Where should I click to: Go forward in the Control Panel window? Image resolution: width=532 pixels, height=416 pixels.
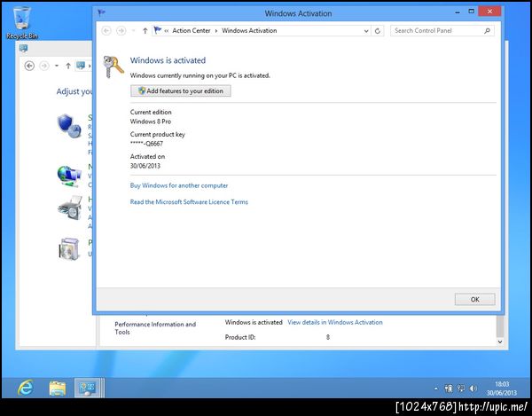click(x=44, y=66)
